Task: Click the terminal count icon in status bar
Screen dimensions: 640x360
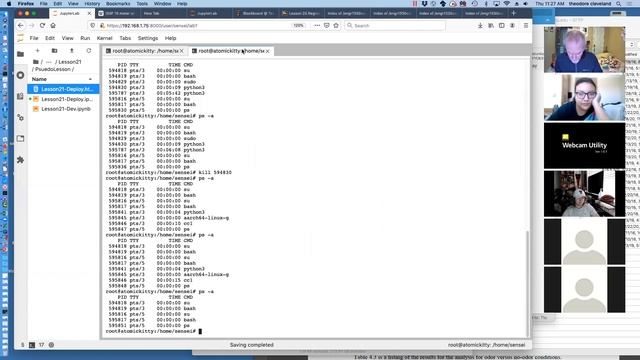Action: point(32,345)
